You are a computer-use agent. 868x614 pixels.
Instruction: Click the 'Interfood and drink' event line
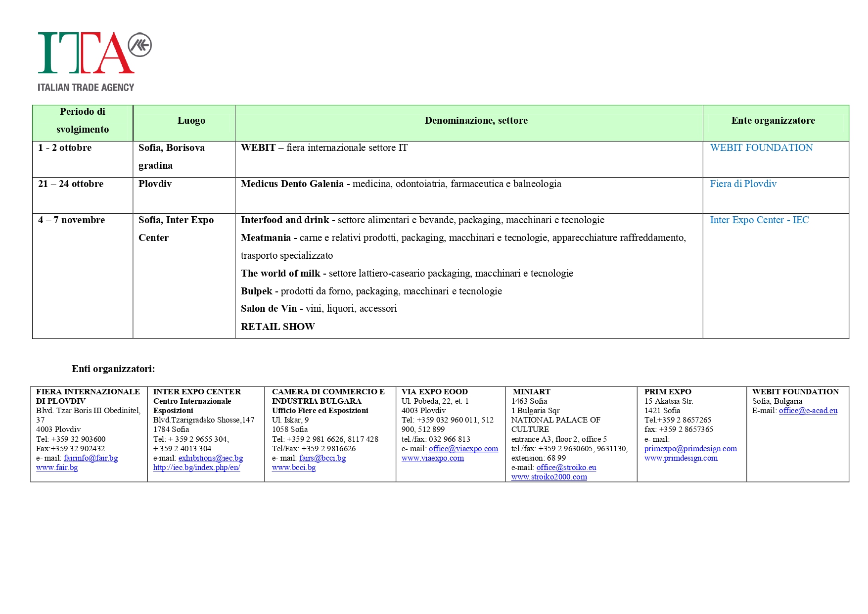click(x=422, y=220)
